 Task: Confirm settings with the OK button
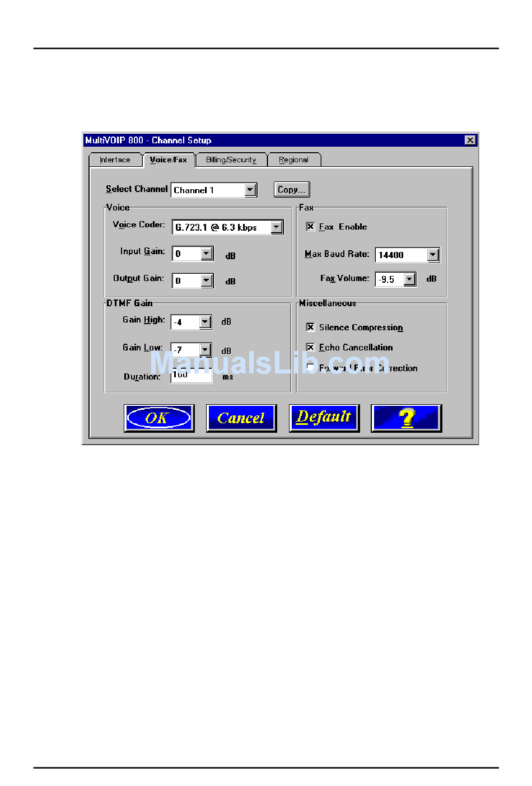(x=159, y=418)
